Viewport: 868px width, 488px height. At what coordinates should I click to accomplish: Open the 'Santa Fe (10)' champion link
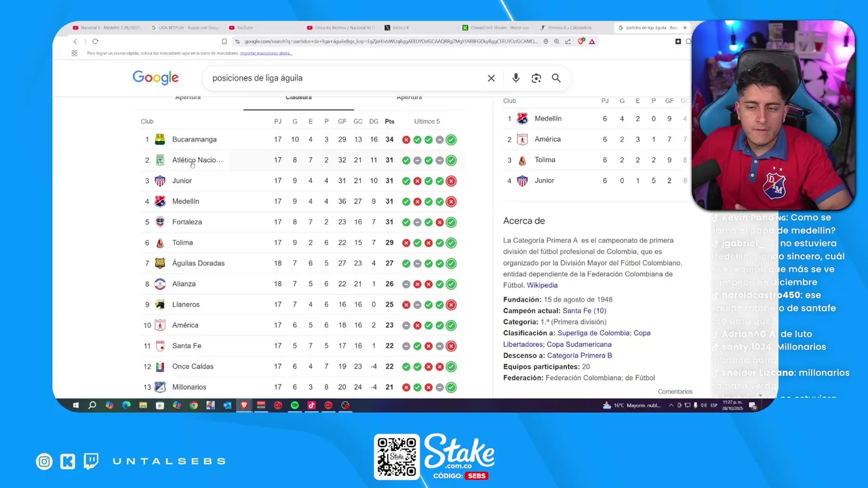[x=585, y=310]
